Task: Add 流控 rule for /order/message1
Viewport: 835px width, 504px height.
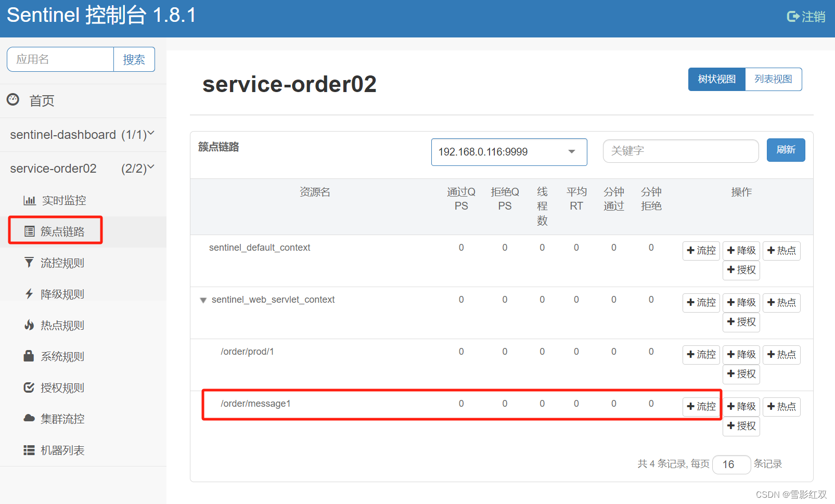Action: (x=701, y=407)
